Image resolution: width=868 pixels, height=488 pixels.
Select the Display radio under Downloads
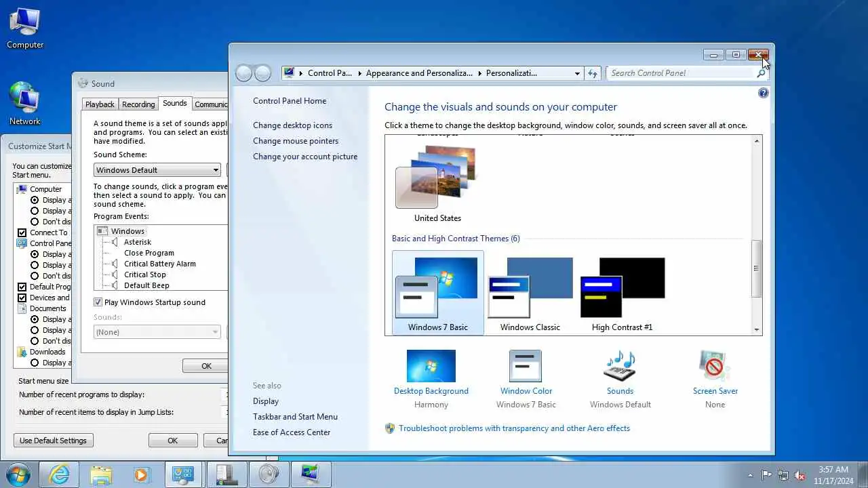pos(35,363)
